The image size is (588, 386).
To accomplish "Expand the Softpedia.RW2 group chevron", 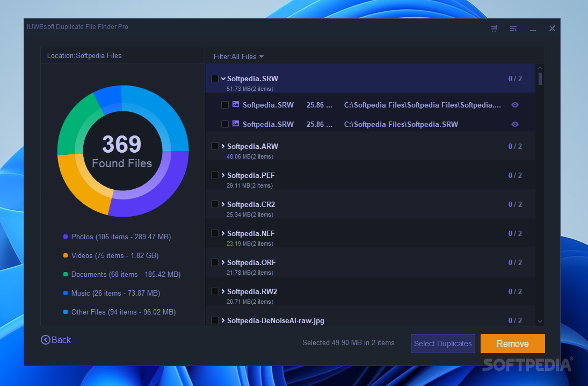I will click(x=223, y=291).
